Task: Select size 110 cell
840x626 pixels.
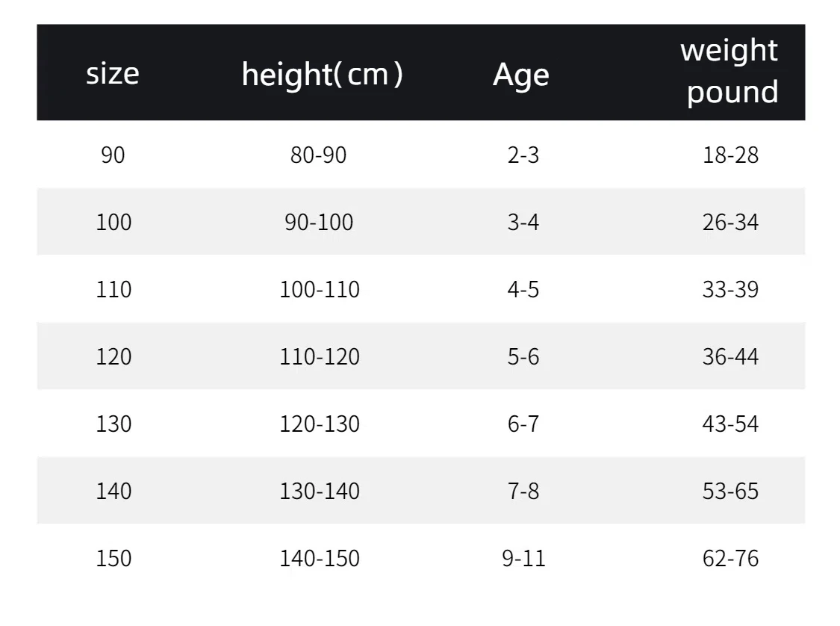Action: pos(113,289)
